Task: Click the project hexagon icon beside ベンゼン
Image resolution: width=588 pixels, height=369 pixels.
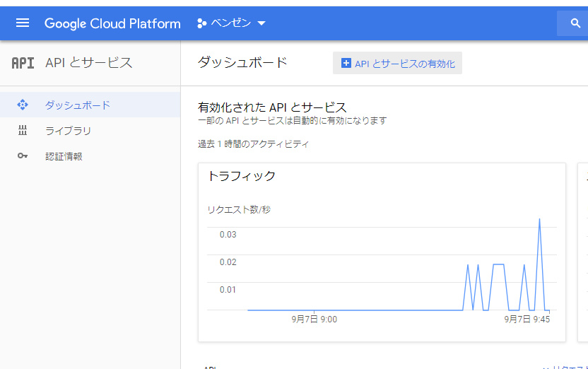Action: [x=201, y=23]
